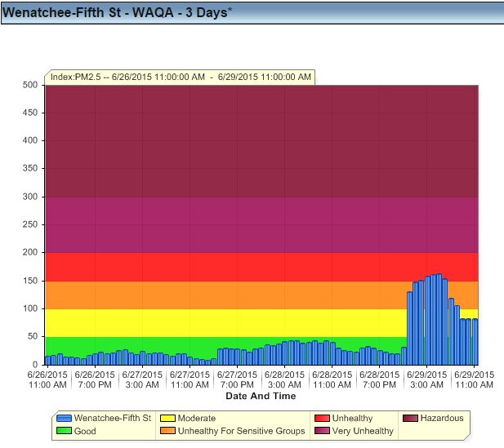Click the '6/28/2015 7:00 PM' axis label
Image resolution: width=504 pixels, height=448 pixels.
tap(379, 379)
